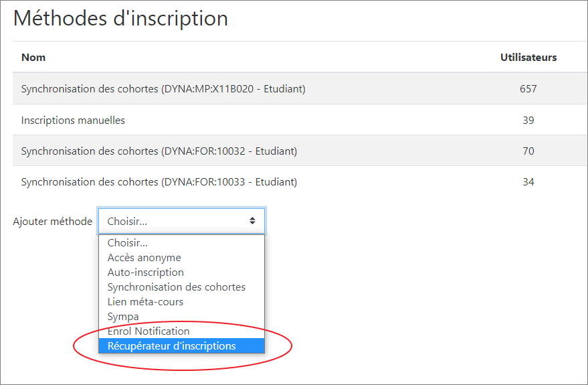The height and width of the screenshot is (385, 588).
Task: Click the DYNA:FOR:10032 cohort sync row
Action: [159, 151]
